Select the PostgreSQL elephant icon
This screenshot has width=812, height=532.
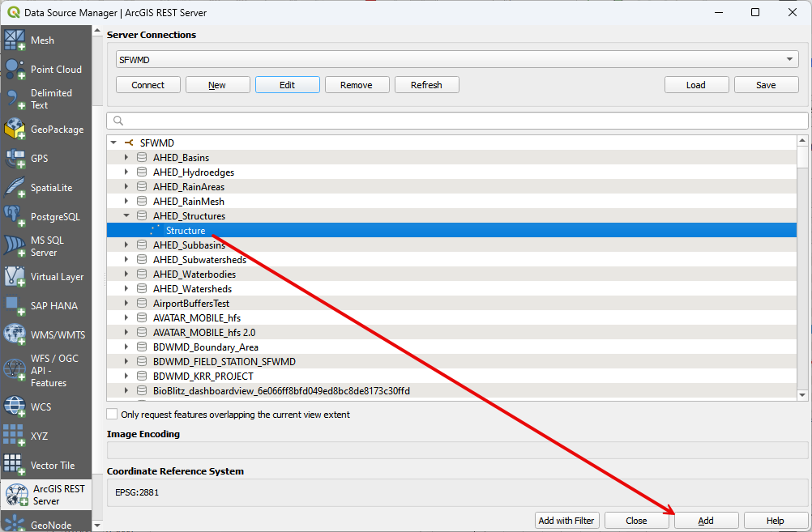point(15,216)
